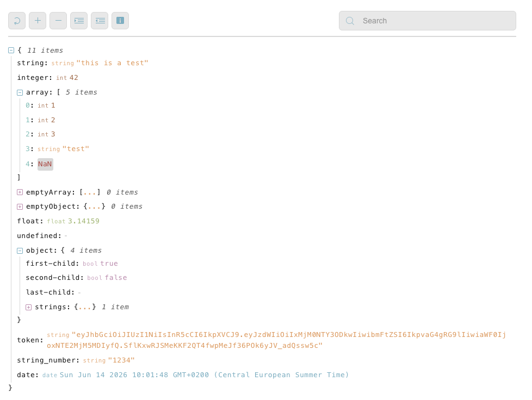Collapse the object node
The width and height of the screenshot is (532, 400).
(20, 251)
